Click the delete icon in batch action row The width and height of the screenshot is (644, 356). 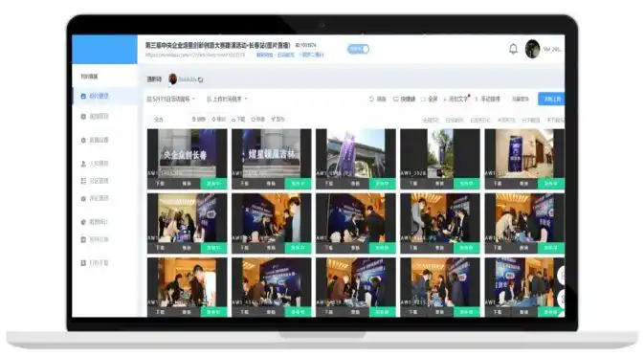pyautogui.click(x=193, y=119)
